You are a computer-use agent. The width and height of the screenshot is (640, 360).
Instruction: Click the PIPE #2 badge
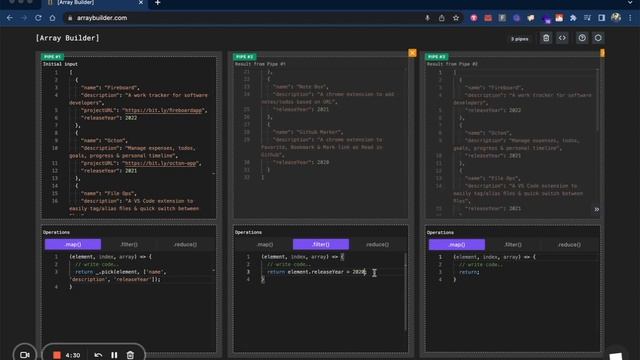244,56
